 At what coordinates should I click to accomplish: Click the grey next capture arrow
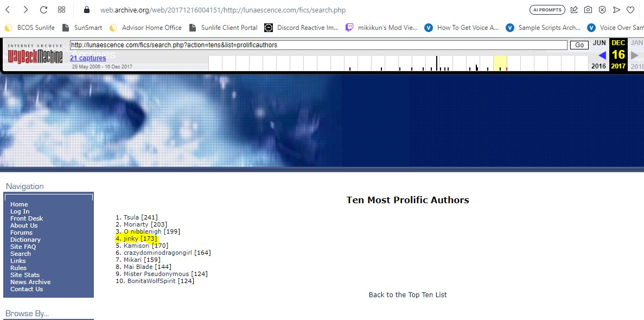click(x=635, y=55)
